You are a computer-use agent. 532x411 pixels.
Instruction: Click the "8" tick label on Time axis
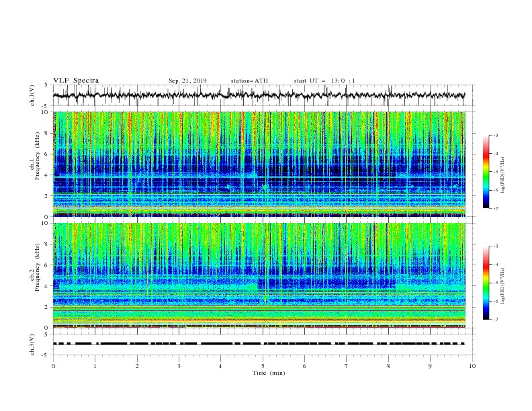[x=388, y=366]
